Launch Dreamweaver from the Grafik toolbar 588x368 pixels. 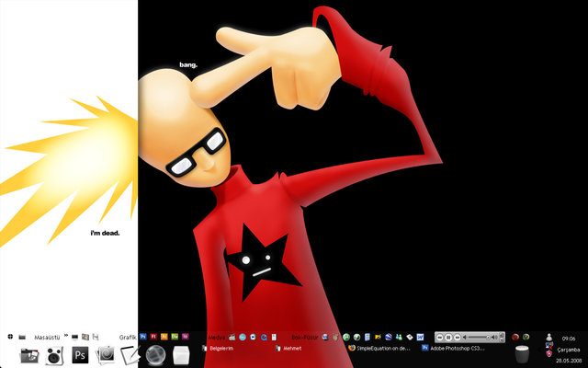(x=175, y=337)
